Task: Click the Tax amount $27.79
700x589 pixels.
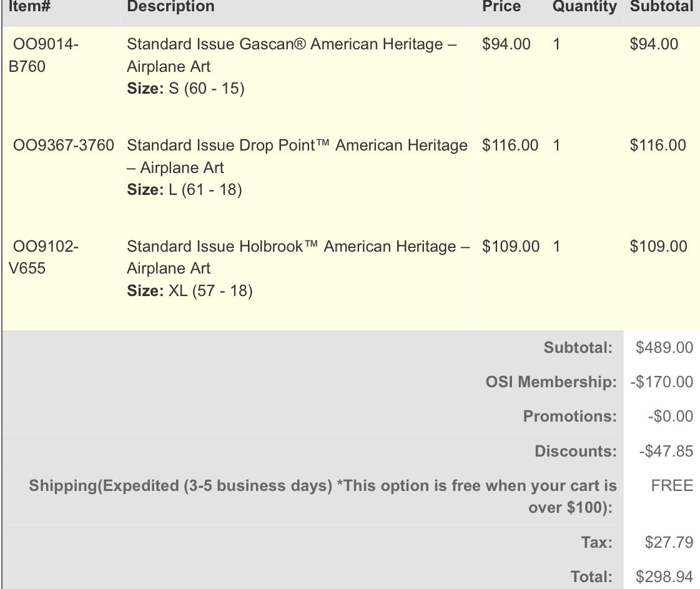Action: (668, 542)
